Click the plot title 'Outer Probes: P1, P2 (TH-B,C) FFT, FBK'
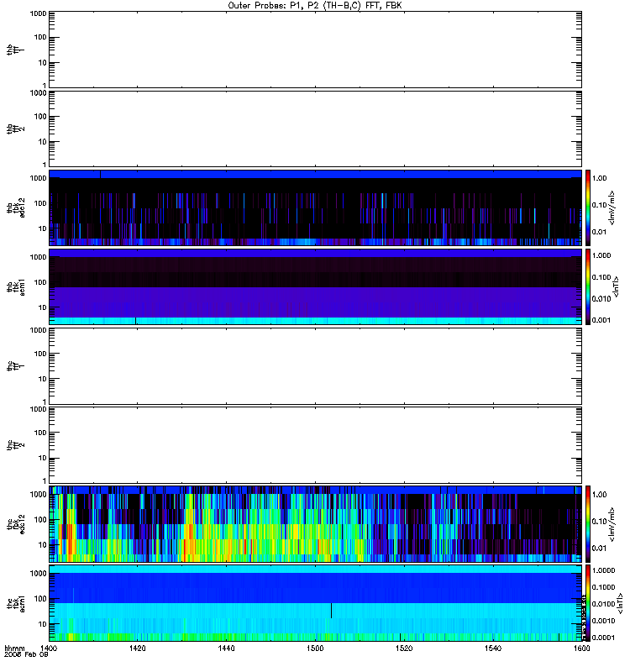Viewport: 630px width, 672px height. [x=315, y=6]
